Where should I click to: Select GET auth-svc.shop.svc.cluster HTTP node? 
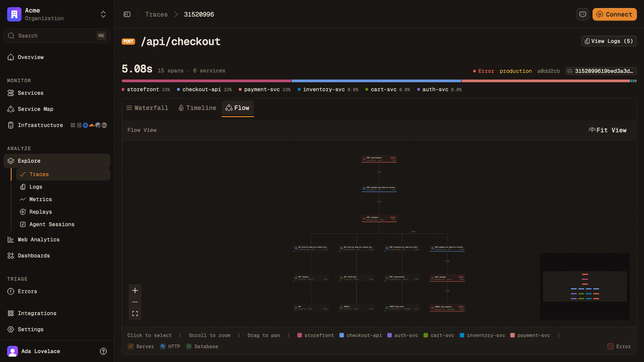pos(311,248)
